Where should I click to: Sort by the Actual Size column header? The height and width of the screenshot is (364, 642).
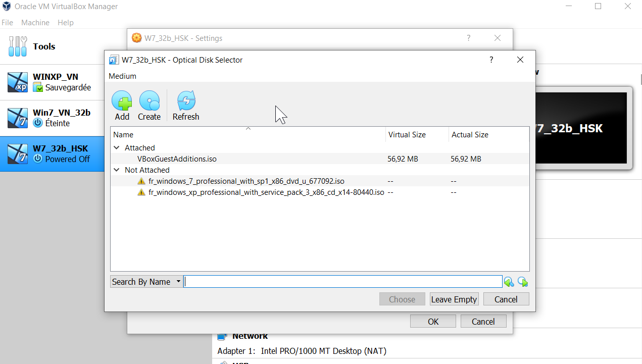point(488,134)
